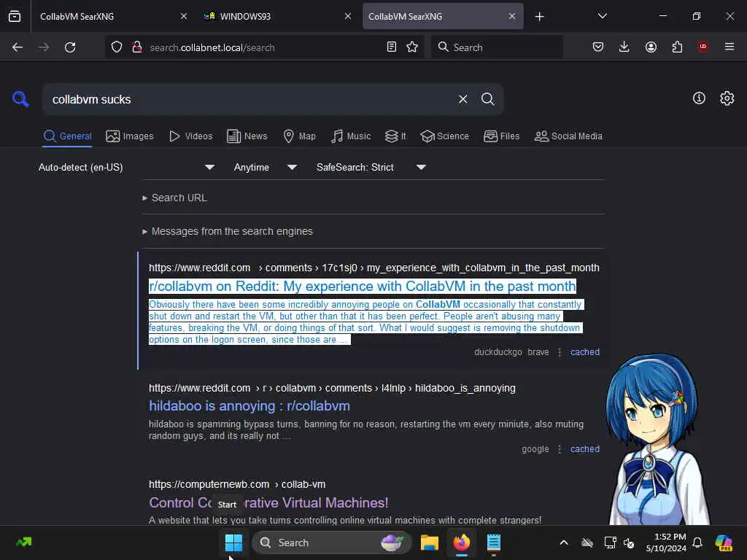Open Reddit result My experience with CollabVM
The height and width of the screenshot is (560, 747).
(x=363, y=286)
